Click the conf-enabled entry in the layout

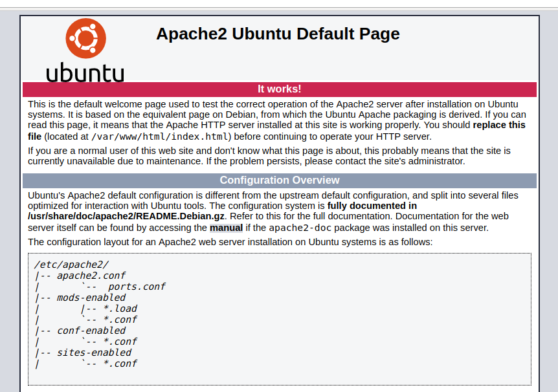[91, 331]
